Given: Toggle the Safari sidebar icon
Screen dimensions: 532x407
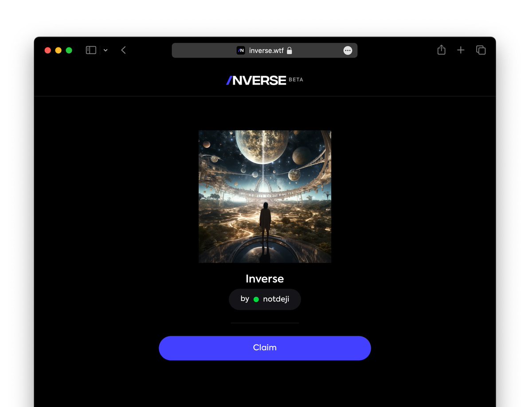Looking at the screenshot, I should pos(91,50).
